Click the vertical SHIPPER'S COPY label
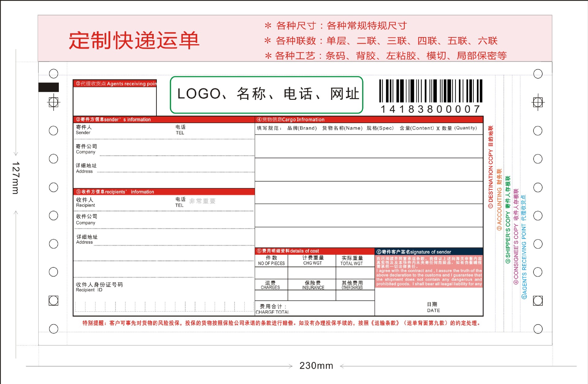Screen dimensions: 588x384 [x=508, y=220]
